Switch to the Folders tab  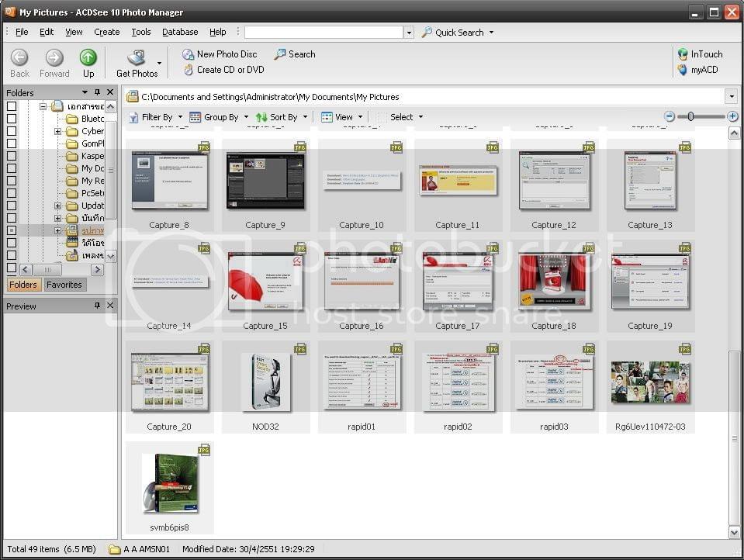pyautogui.click(x=23, y=285)
